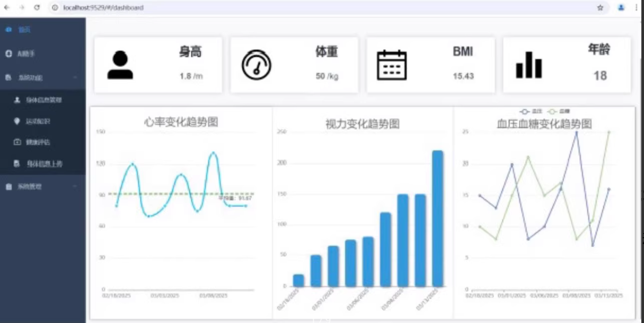The image size is (644, 323).
Task: Click the age value 18
Action: (x=600, y=76)
